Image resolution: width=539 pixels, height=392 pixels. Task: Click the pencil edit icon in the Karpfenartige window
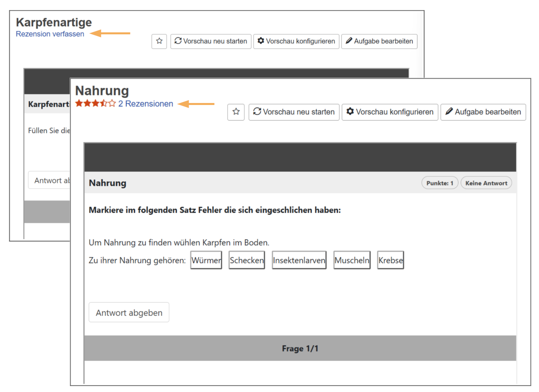tap(348, 41)
